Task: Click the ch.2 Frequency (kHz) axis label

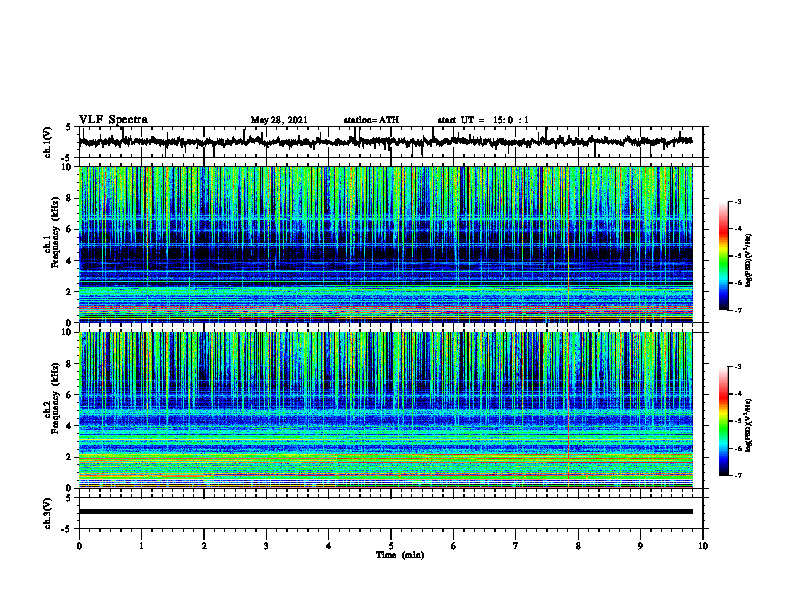Action: (53, 398)
